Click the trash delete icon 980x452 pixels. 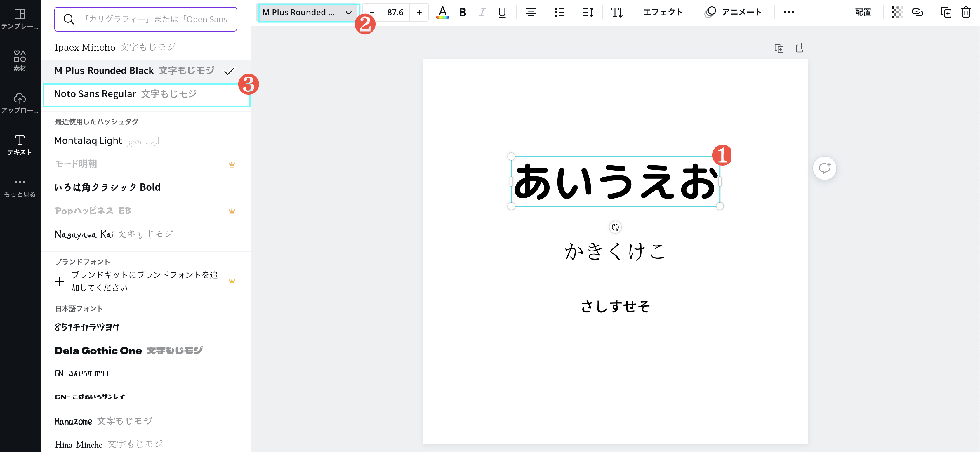(x=965, y=12)
